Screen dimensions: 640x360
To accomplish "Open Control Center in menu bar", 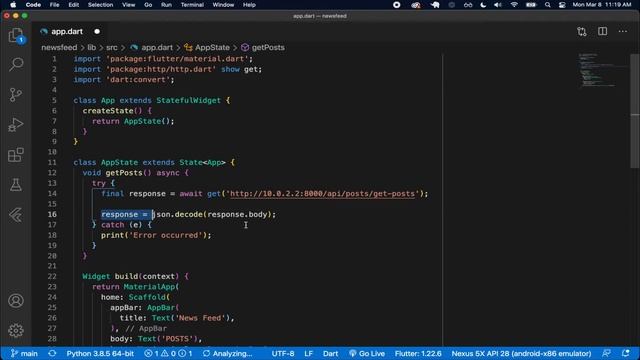I will point(562,5).
